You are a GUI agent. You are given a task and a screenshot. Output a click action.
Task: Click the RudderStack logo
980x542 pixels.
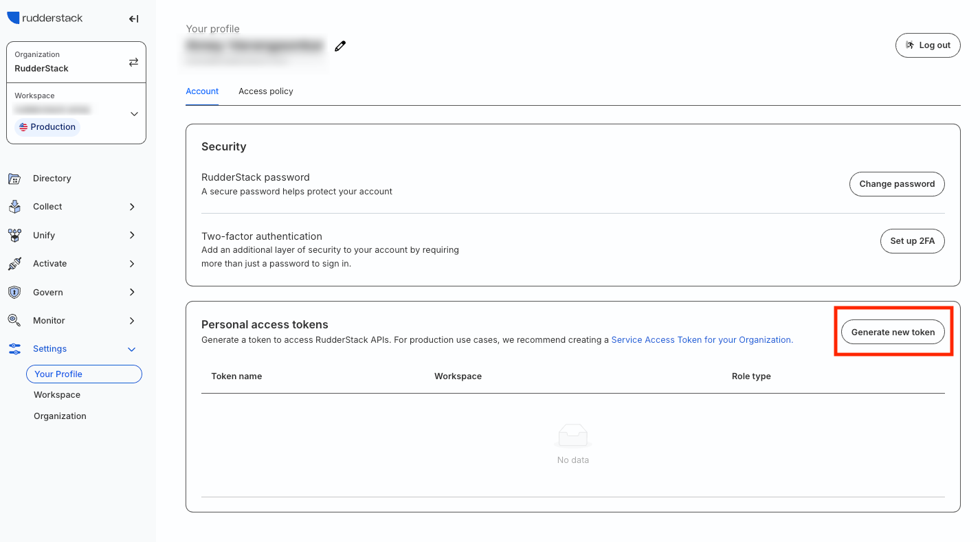pyautogui.click(x=45, y=19)
